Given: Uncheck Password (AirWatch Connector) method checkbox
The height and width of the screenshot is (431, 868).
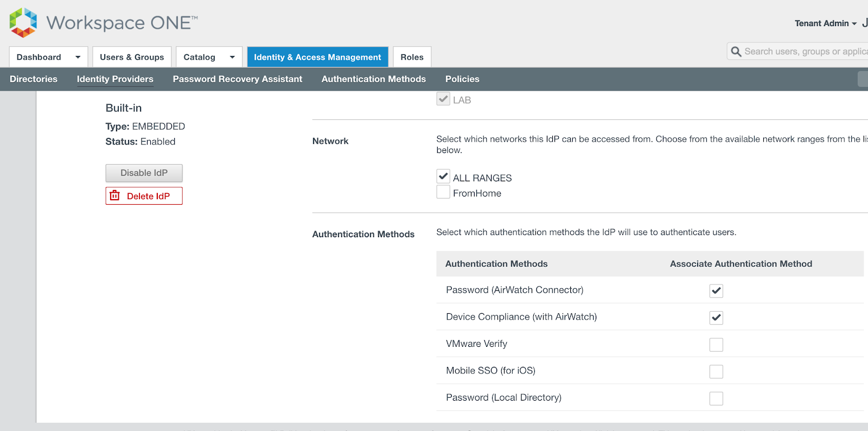Looking at the screenshot, I should (716, 290).
